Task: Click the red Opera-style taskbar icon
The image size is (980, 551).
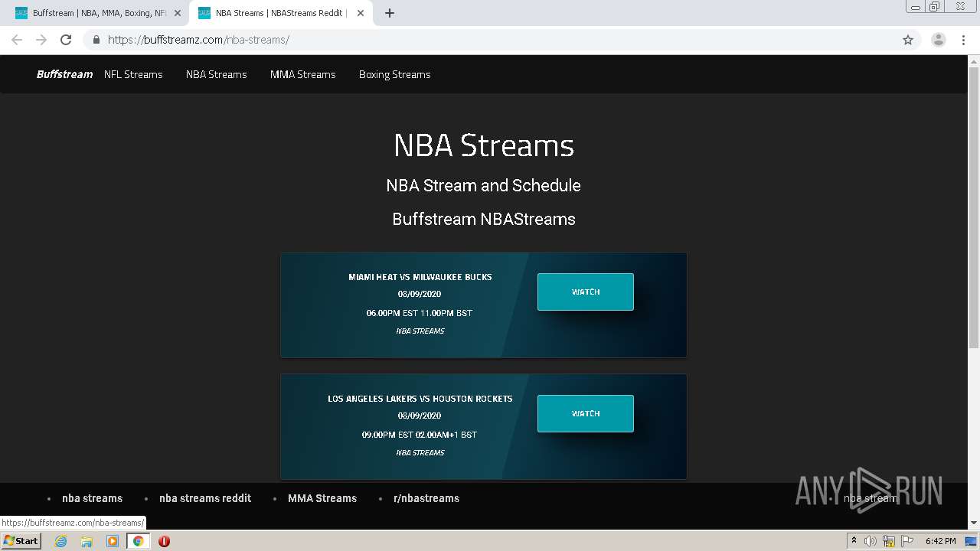Action: 164,541
